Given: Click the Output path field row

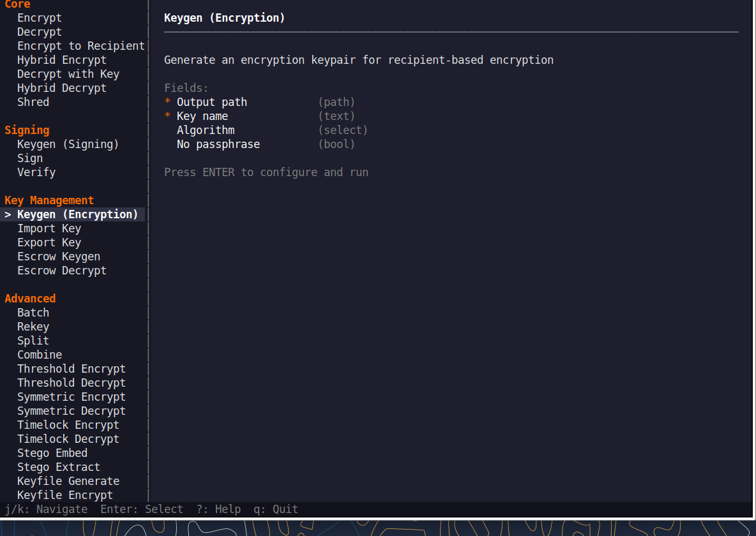Looking at the screenshot, I should click(260, 102).
